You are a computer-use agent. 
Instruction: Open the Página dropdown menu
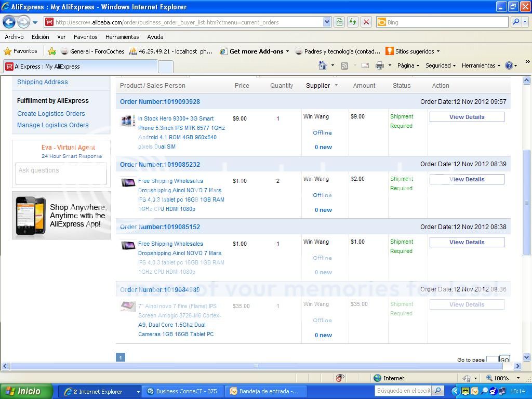[408, 65]
